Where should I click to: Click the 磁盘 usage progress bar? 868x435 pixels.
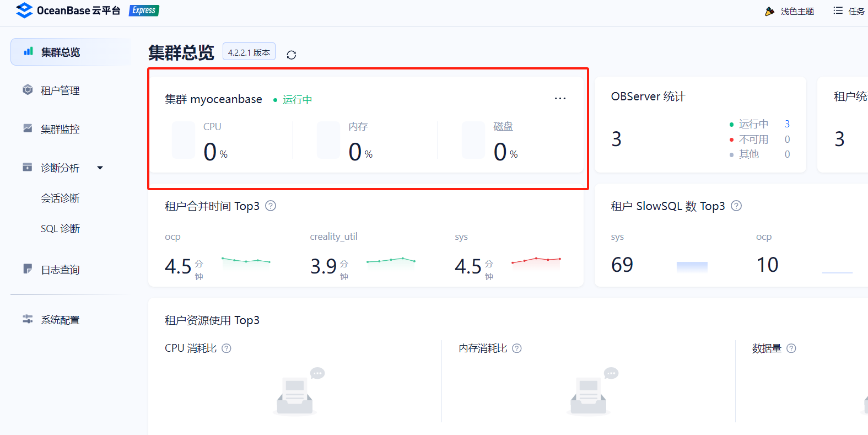(473, 140)
